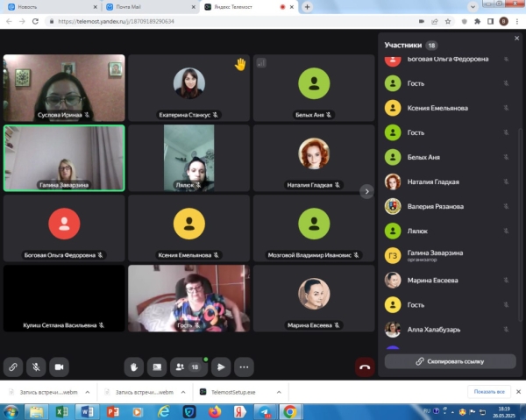Select Галина Заварзина's video tile
The height and width of the screenshot is (420, 526).
point(64,157)
